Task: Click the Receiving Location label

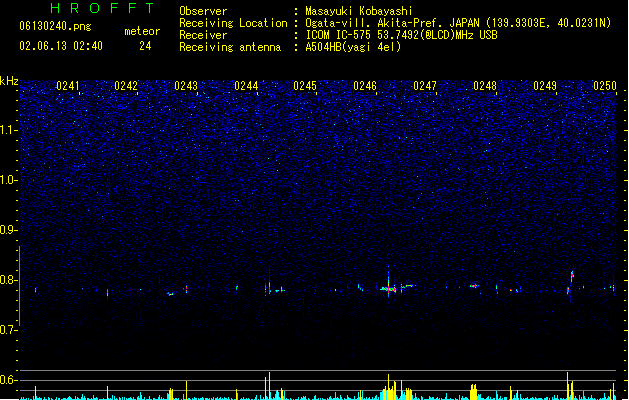Action: coord(233,23)
